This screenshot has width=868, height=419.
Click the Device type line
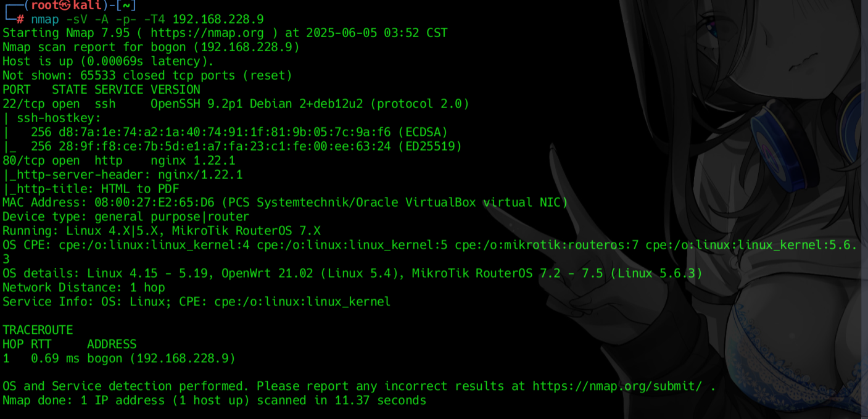[126, 217]
